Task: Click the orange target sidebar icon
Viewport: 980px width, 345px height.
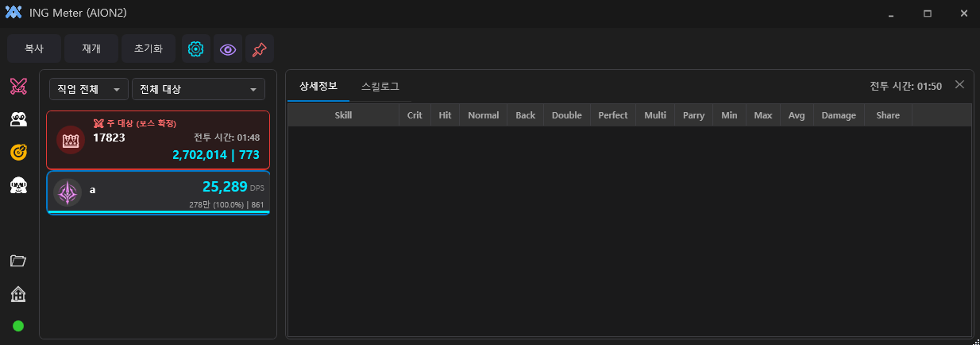Action: pos(19,152)
